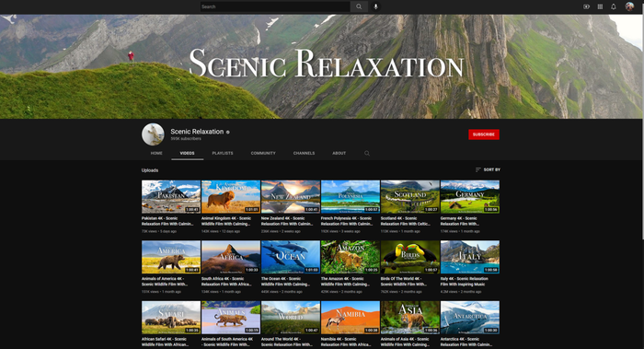Open the Animal Kingdom lion thumbnail
The image size is (644, 349).
[231, 196]
